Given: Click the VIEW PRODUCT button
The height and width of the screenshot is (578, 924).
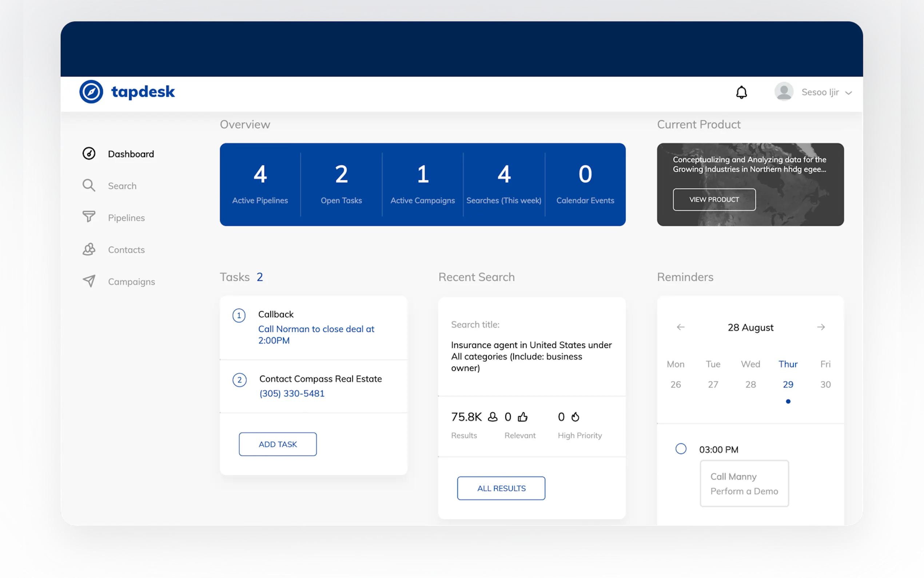Looking at the screenshot, I should click(x=714, y=199).
